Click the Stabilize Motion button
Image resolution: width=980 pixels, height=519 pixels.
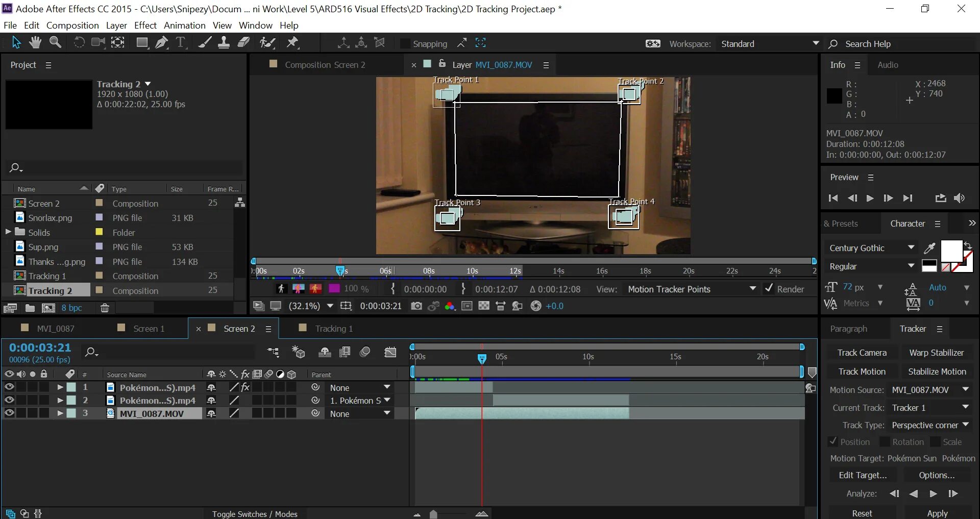coord(937,372)
